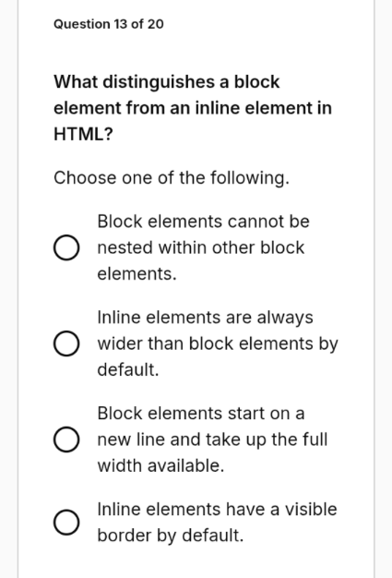Click 'Block elements start on a' answer line
Screen dimensions: 392x578
[x=201, y=414]
